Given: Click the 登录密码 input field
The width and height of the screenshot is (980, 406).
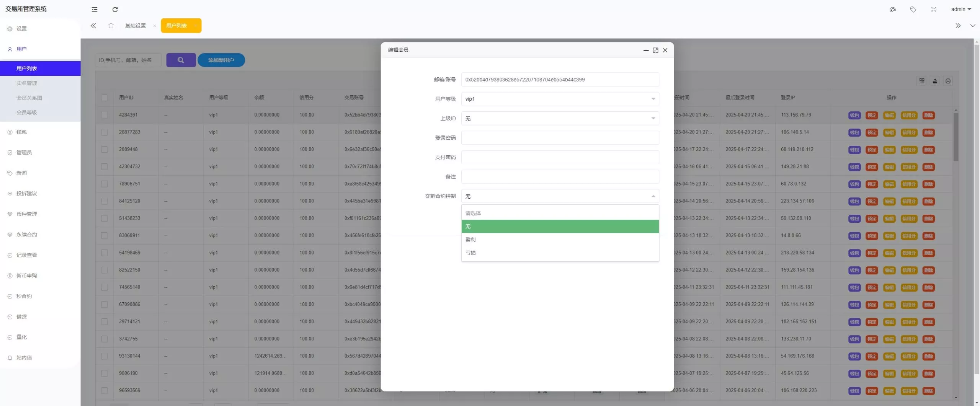Looking at the screenshot, I should pyautogui.click(x=560, y=138).
